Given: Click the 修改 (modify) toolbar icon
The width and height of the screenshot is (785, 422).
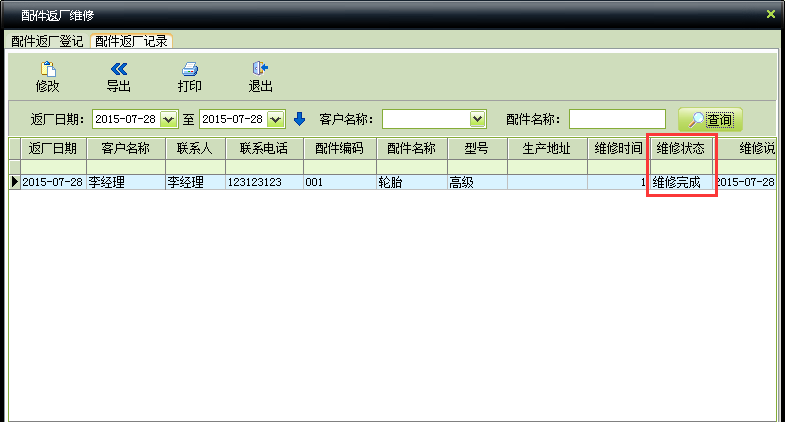Looking at the screenshot, I should (48, 69).
